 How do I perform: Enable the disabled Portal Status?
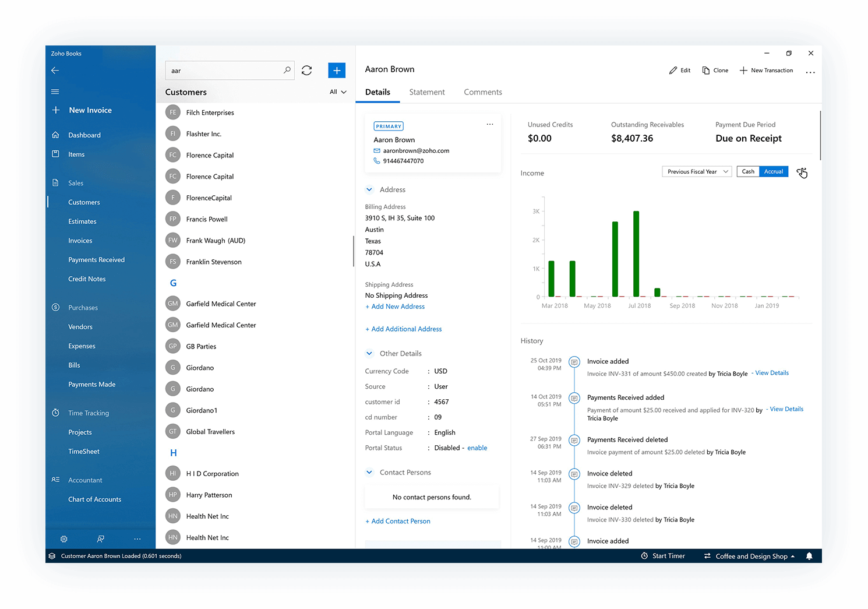(x=477, y=448)
